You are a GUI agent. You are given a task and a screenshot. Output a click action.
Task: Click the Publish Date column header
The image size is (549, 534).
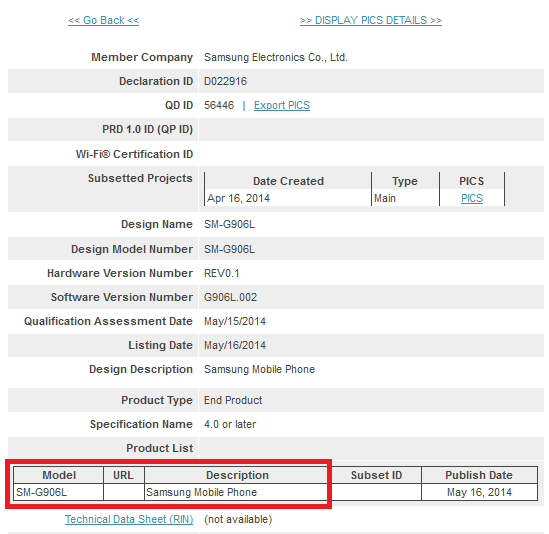click(x=479, y=475)
